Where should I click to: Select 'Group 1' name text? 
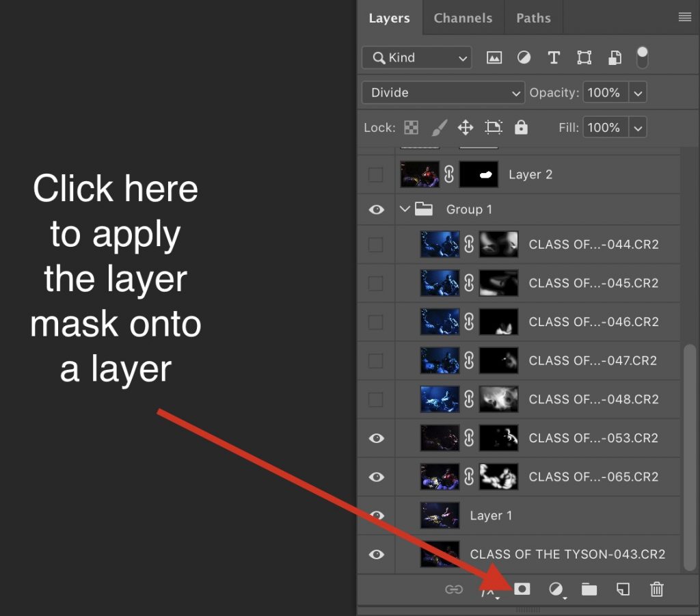click(x=469, y=209)
